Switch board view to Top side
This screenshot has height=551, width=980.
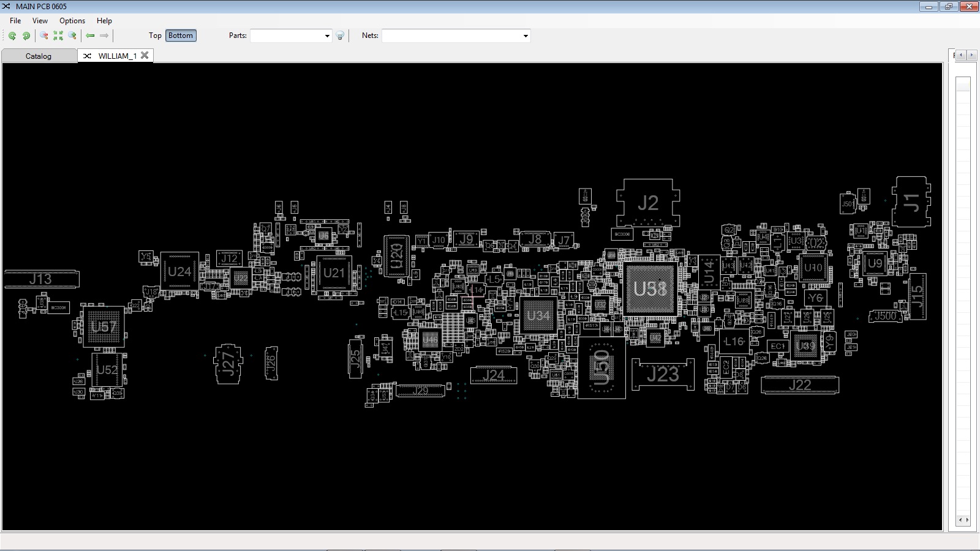point(155,36)
